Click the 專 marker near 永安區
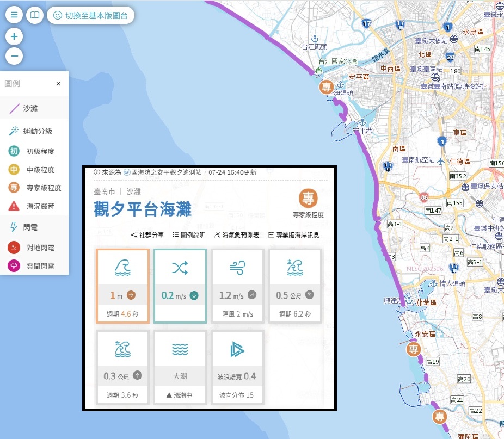This screenshot has width=504, height=439. [415, 349]
